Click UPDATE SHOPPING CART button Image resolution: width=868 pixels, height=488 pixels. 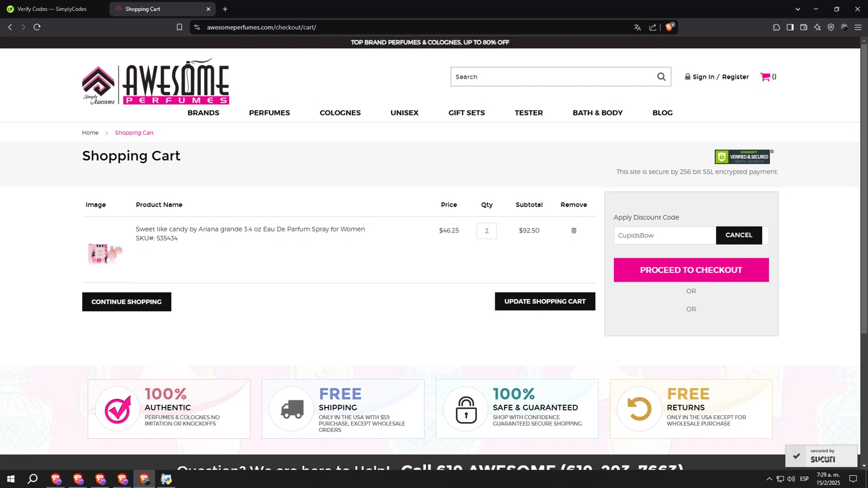pos(545,301)
